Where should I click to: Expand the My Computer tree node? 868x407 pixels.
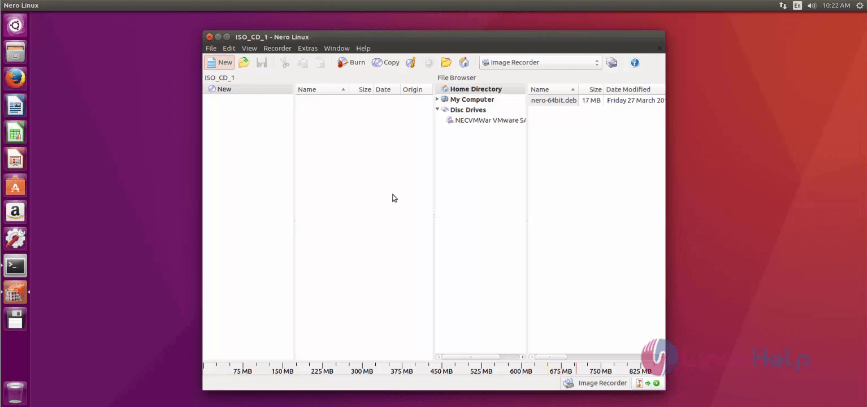[437, 99]
